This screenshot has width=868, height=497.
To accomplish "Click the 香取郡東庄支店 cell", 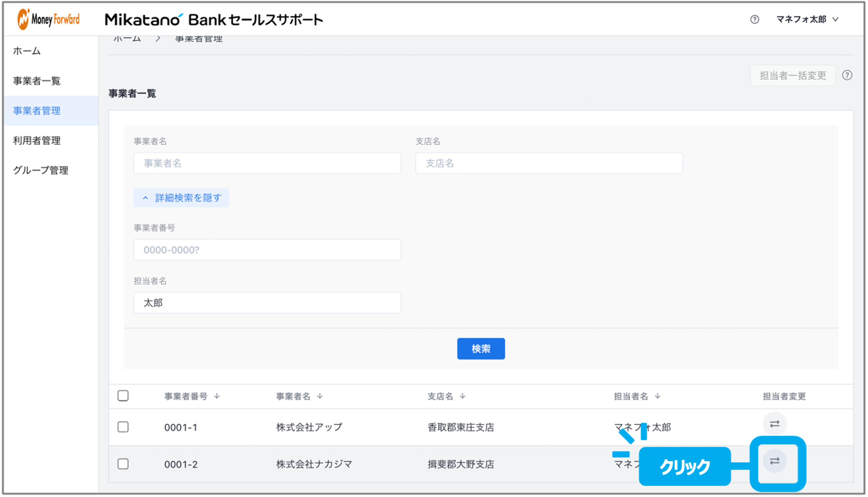I will pyautogui.click(x=460, y=427).
